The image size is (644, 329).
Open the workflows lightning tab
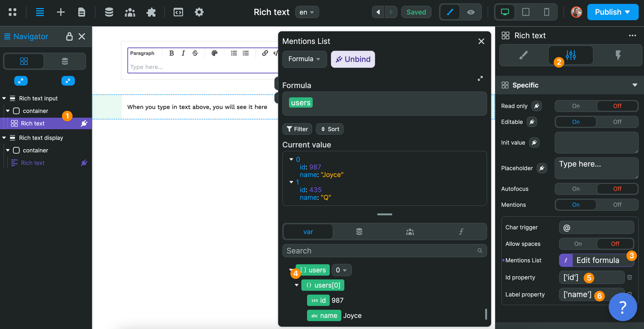[618, 55]
